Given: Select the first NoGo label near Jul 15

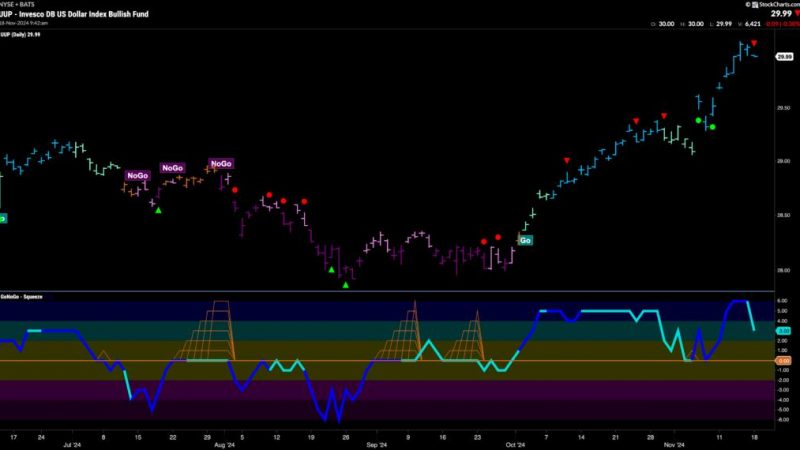Looking at the screenshot, I should (137, 176).
